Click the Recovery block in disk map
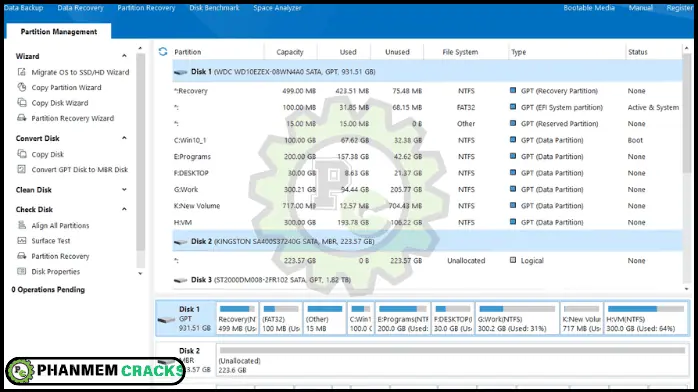The height and width of the screenshot is (392, 698). click(x=237, y=319)
